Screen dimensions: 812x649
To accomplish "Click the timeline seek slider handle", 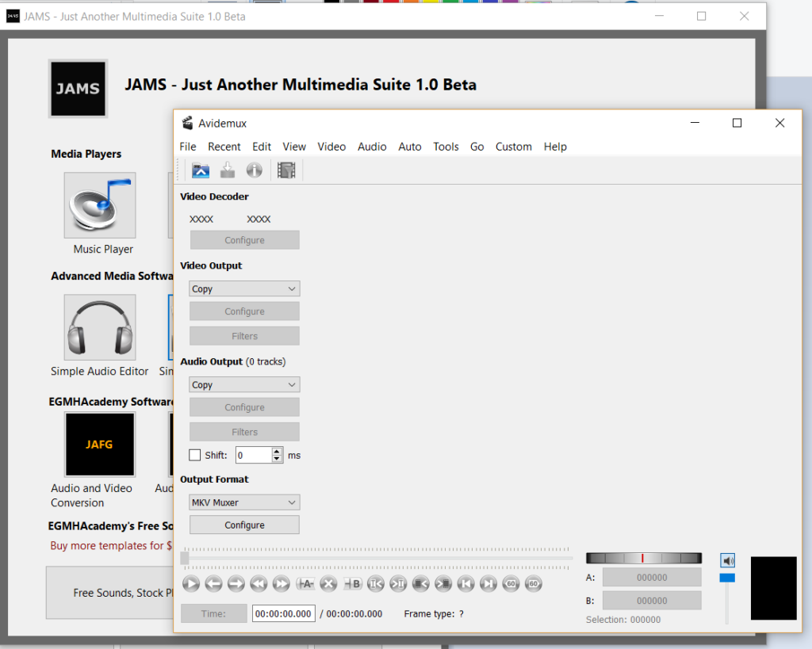I will 185,558.
